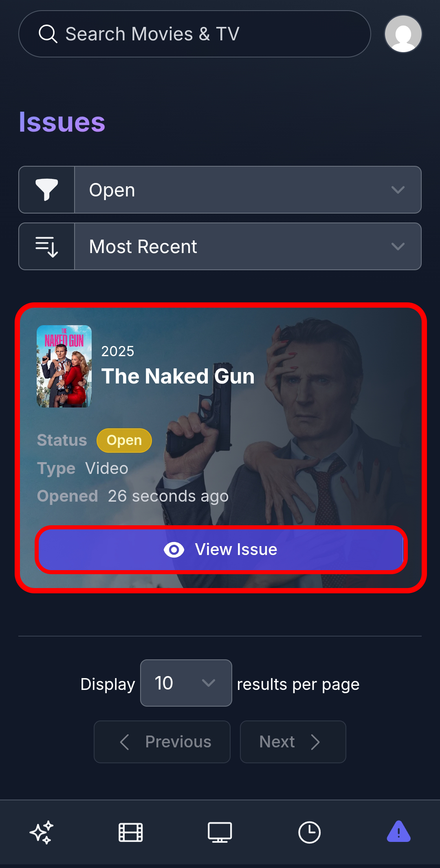Click the sort order icon
The width and height of the screenshot is (440, 868).
47,247
